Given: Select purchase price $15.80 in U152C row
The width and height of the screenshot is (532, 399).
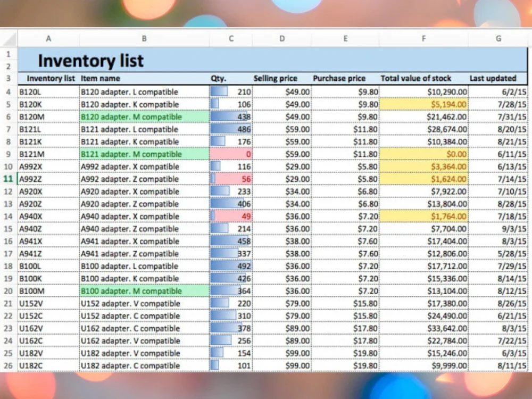Looking at the screenshot, I should pos(345,316).
